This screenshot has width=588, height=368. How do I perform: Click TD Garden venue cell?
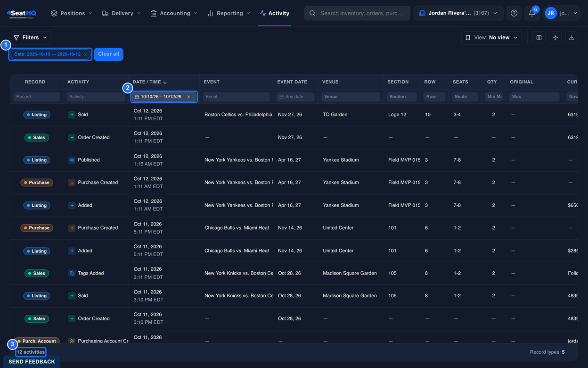coord(335,115)
